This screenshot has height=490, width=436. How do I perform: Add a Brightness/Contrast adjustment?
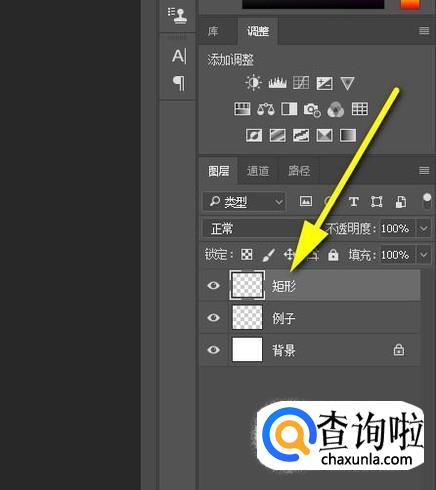[x=253, y=83]
